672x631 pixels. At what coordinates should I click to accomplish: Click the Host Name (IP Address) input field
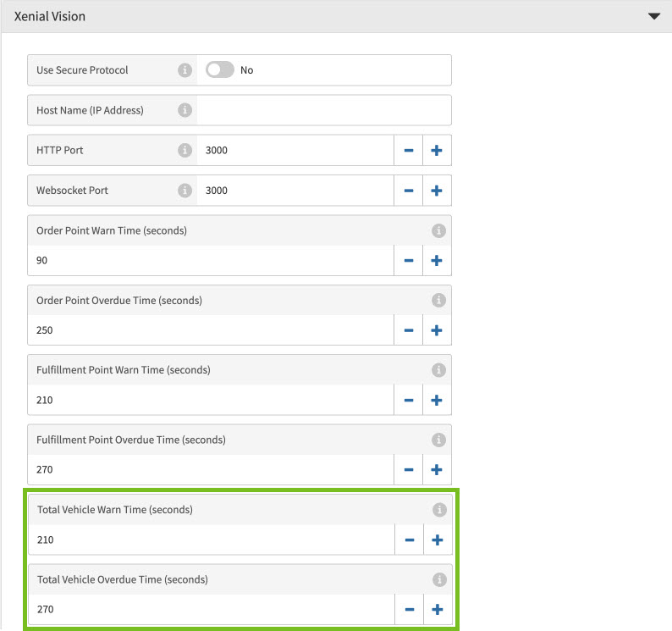click(323, 110)
